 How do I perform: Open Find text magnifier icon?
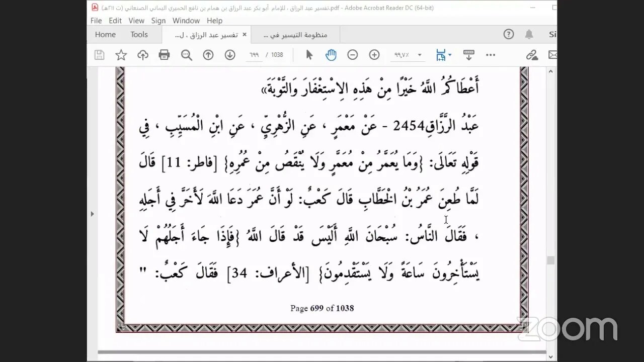click(x=187, y=55)
